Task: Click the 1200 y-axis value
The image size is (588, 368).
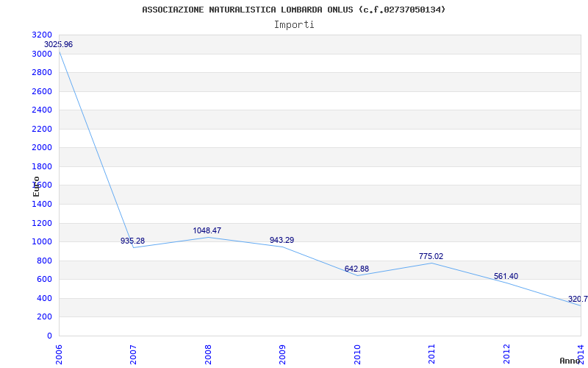Action: tap(43, 223)
